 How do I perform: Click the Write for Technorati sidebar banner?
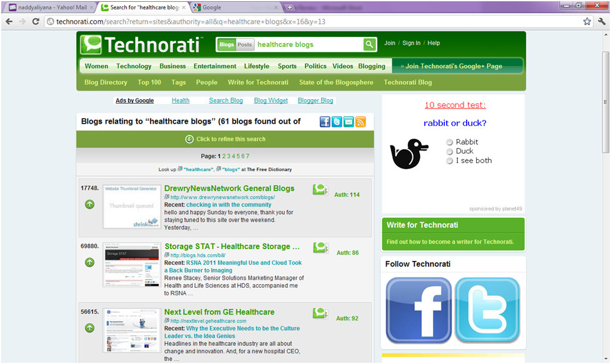[453, 234]
